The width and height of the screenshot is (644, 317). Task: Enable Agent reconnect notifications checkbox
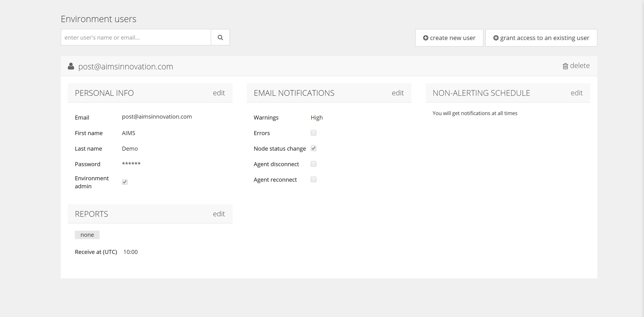point(313,179)
